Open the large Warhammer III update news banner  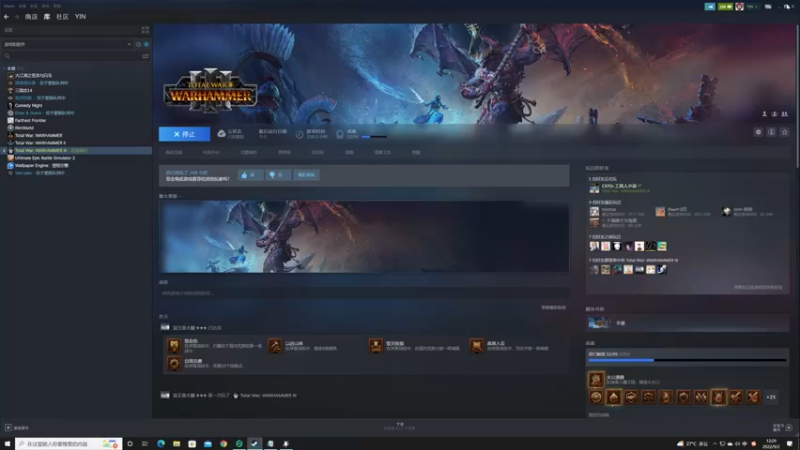[x=364, y=237]
